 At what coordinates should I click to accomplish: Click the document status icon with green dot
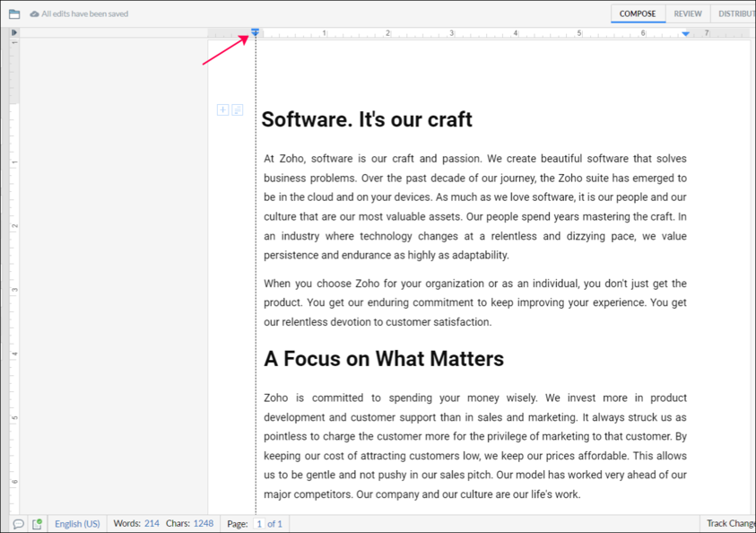[37, 524]
